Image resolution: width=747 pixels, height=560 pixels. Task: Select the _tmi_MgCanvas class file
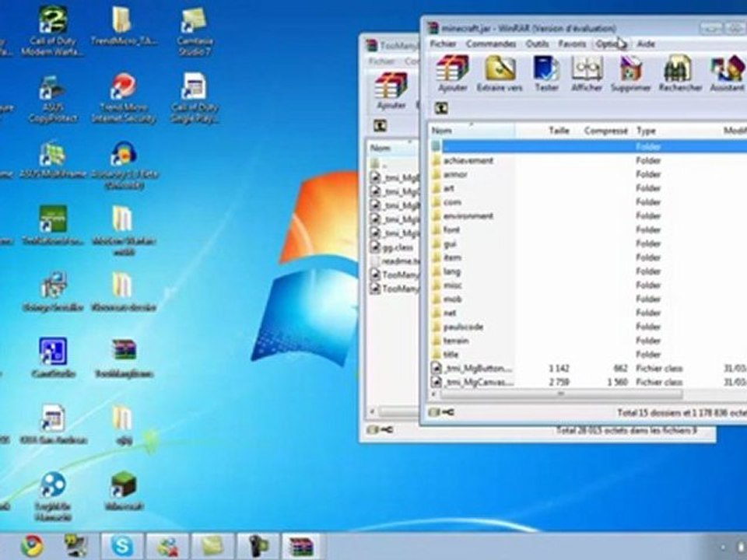point(478,382)
